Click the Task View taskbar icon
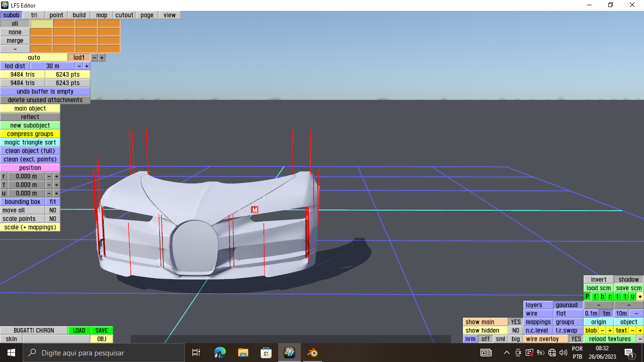Viewport: 644px width, 362px height. click(196, 353)
